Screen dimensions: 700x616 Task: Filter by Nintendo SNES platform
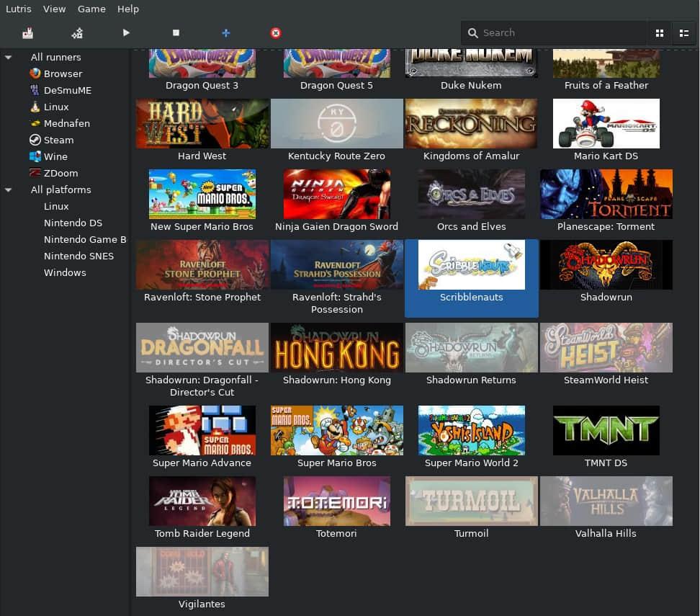pos(78,256)
